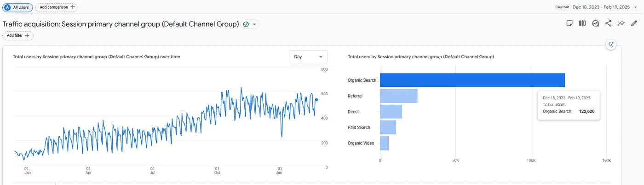Click the plus icon in Add comparison
The height and width of the screenshot is (185, 644).
72,7
